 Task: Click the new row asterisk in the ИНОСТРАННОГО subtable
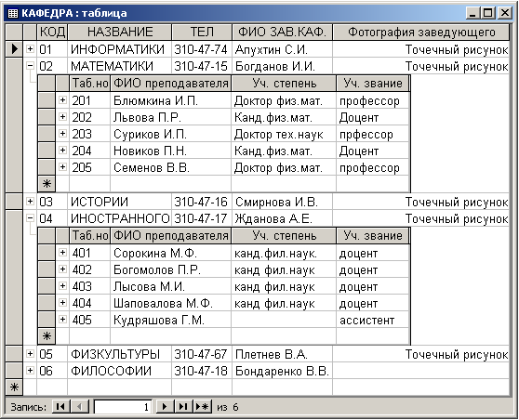coord(47,336)
